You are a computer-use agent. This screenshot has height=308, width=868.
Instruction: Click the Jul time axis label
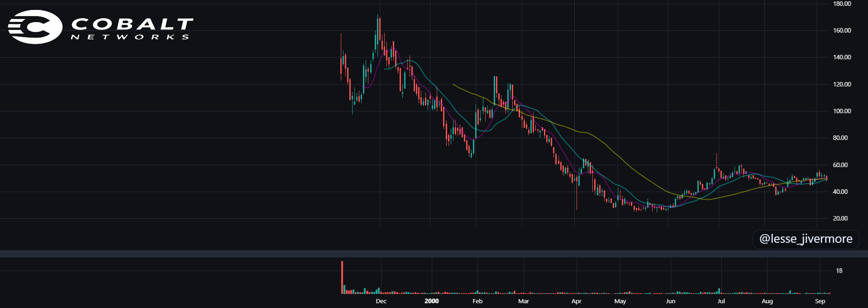pos(721,301)
